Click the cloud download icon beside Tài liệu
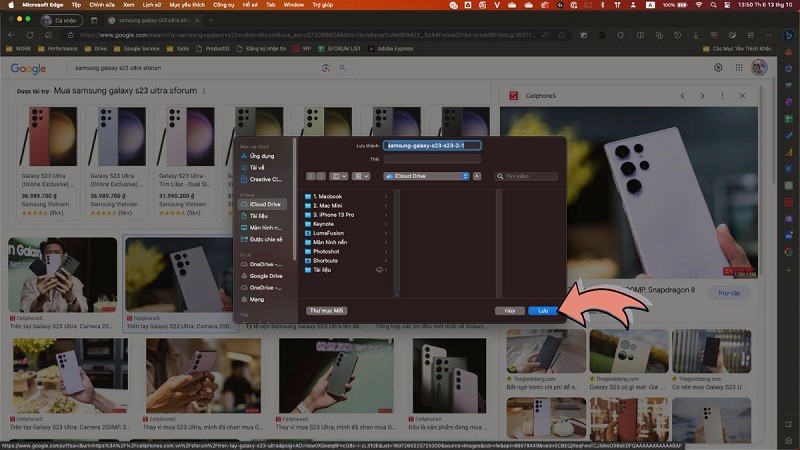This screenshot has width=800, height=450. (378, 270)
